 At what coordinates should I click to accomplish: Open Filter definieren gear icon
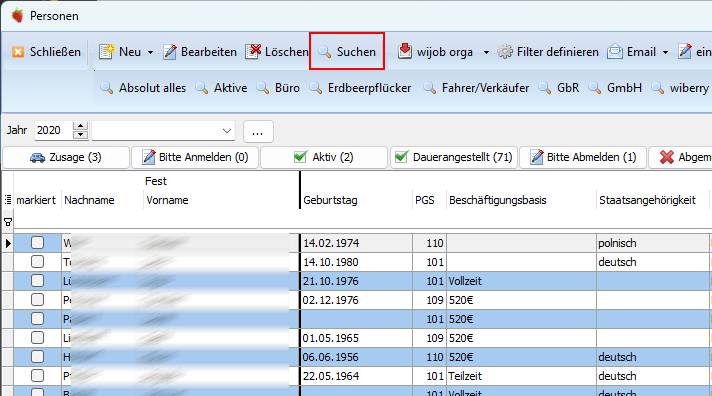click(x=505, y=52)
